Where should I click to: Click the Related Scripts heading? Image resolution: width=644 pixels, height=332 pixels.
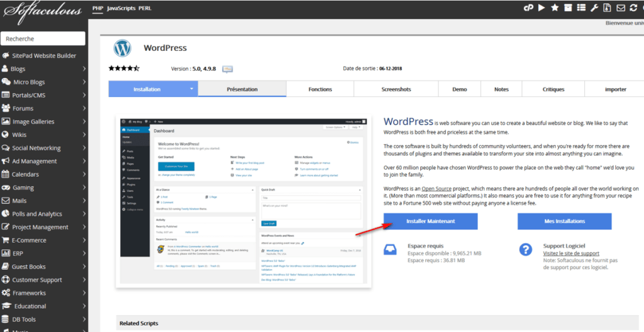coord(139,323)
